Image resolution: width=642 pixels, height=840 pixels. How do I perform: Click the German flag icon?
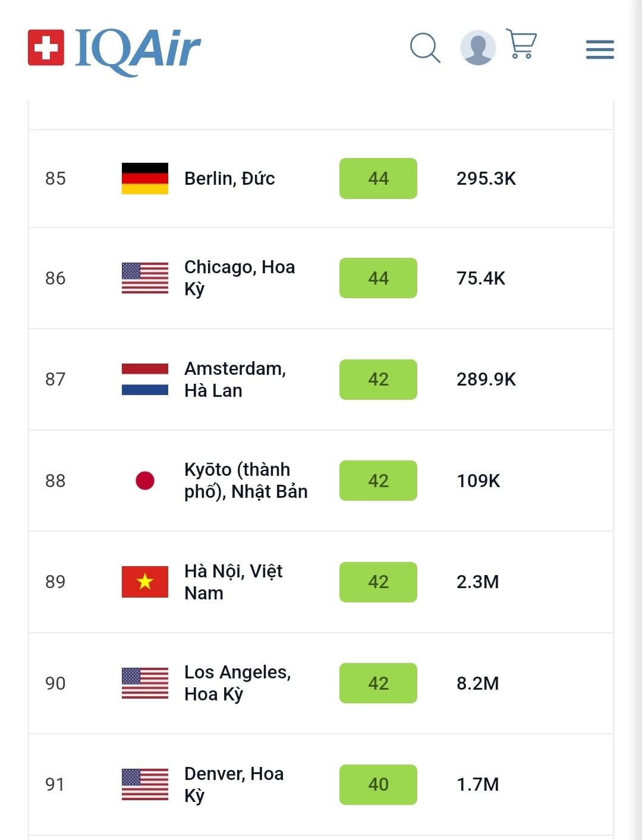145,178
